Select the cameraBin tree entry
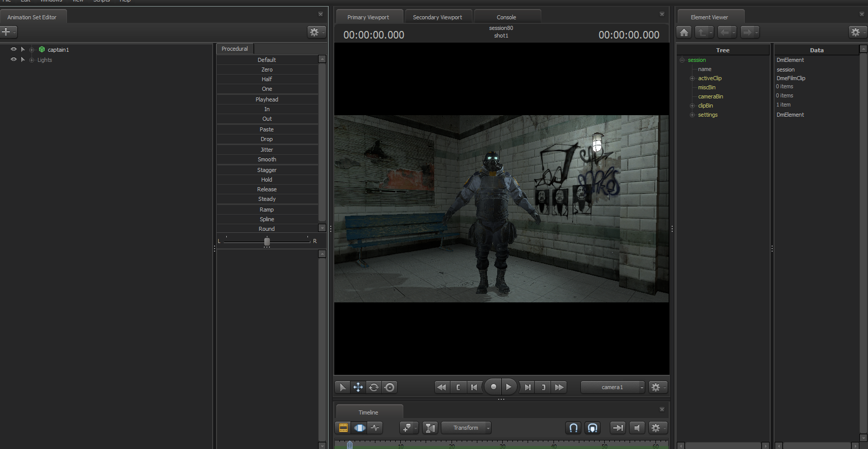 coord(711,96)
